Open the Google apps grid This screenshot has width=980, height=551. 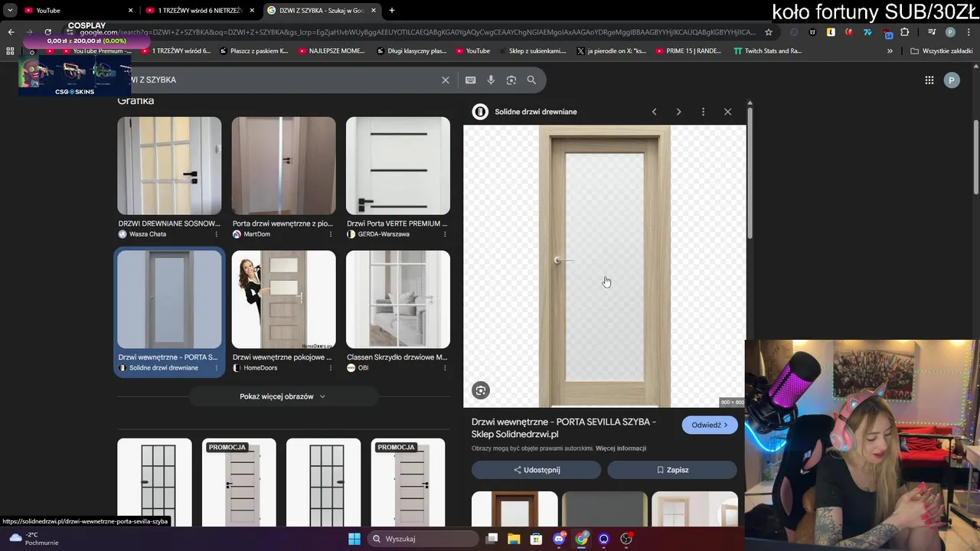tap(929, 80)
